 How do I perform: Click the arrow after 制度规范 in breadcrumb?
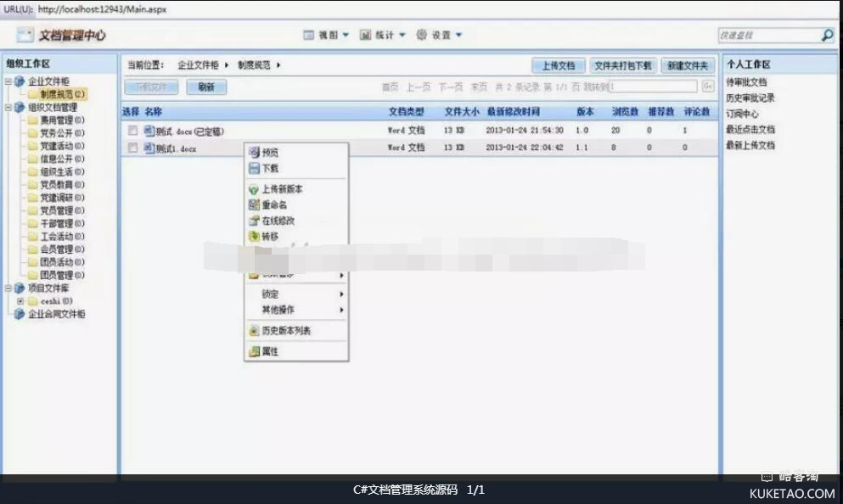click(x=278, y=65)
